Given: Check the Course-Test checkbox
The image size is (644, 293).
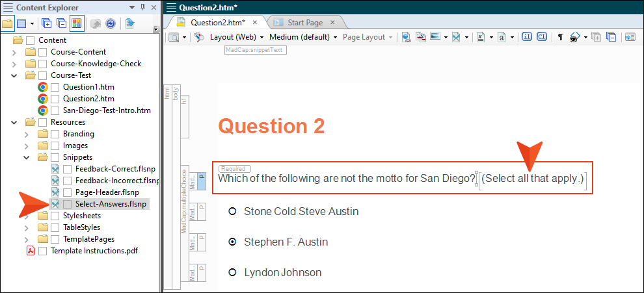Looking at the screenshot, I should pos(42,75).
